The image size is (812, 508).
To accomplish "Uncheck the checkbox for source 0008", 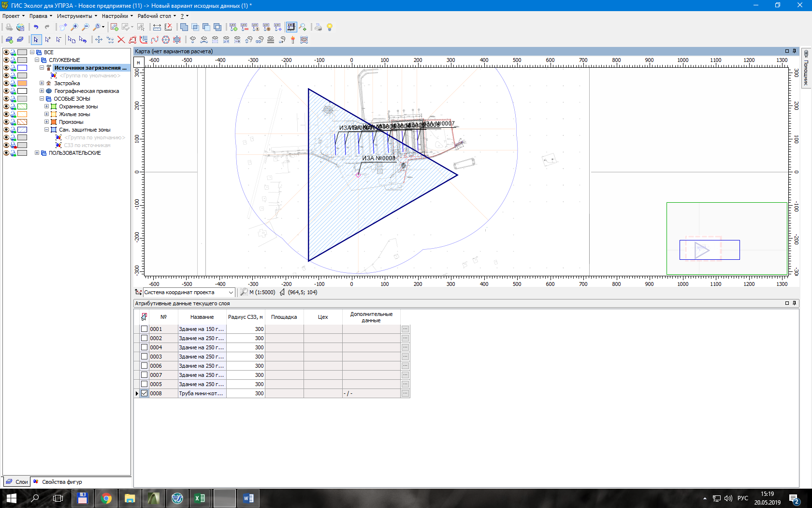I will pyautogui.click(x=144, y=393).
